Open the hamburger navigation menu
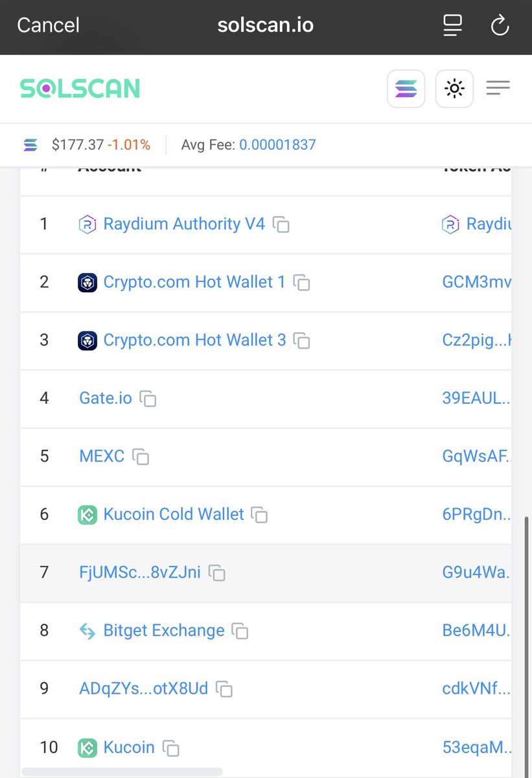This screenshot has height=778, width=532. 498,88
